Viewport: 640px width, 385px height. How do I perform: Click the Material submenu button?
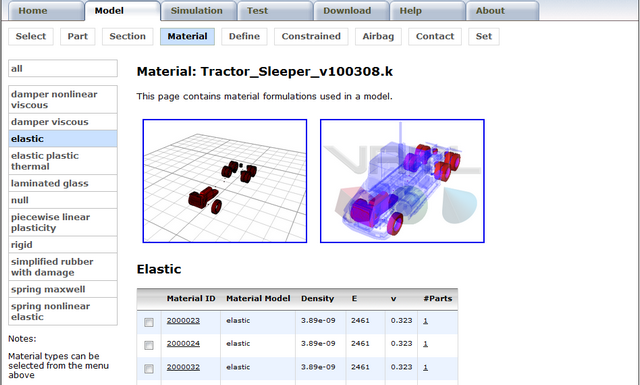click(x=187, y=36)
